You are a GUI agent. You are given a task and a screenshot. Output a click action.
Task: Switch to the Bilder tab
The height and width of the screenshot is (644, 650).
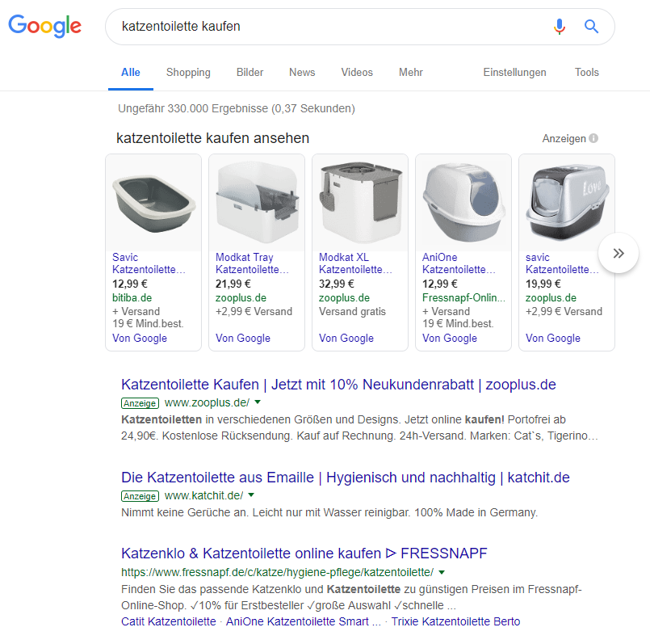pos(250,73)
